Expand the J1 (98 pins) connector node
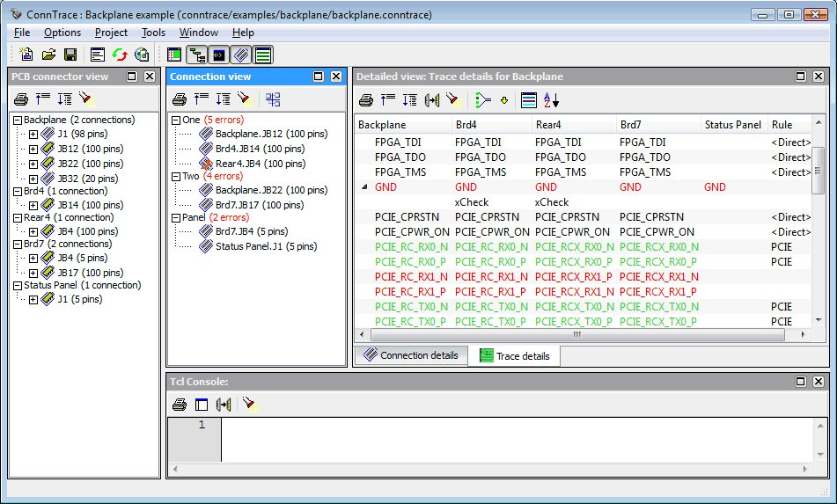The image size is (837, 504). pos(33,135)
